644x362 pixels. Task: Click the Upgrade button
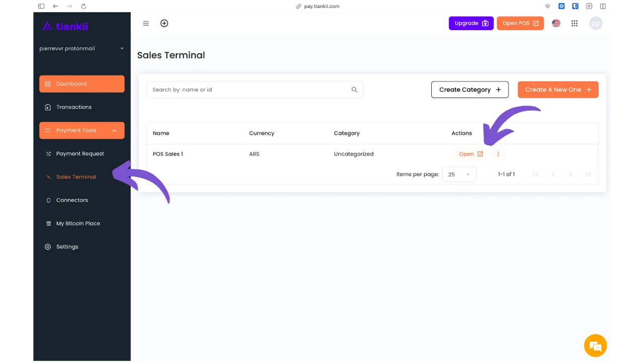pyautogui.click(x=471, y=23)
